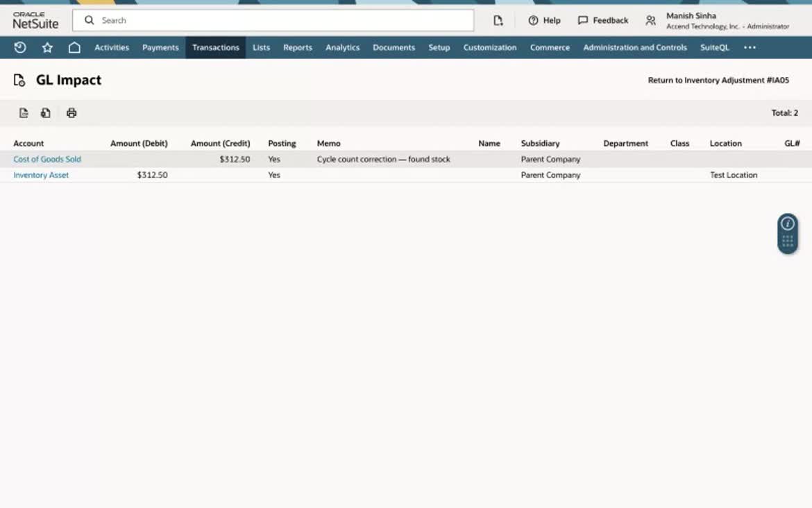Open the Cost of Goods Sold account
812x508 pixels.
47,160
